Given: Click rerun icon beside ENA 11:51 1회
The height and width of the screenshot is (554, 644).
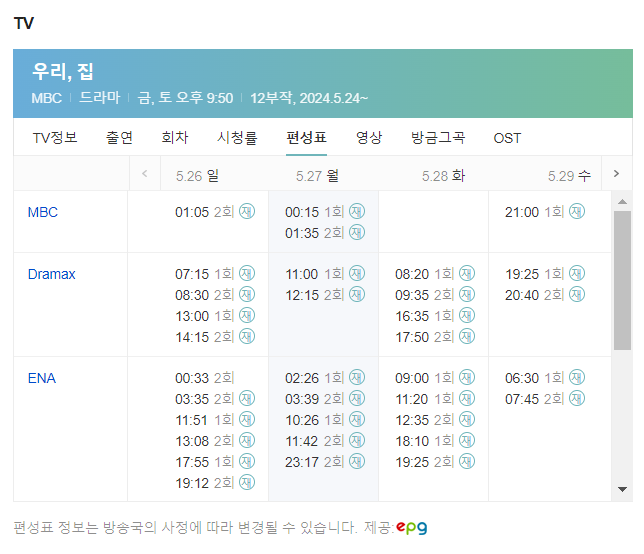Looking at the screenshot, I should [247, 419].
